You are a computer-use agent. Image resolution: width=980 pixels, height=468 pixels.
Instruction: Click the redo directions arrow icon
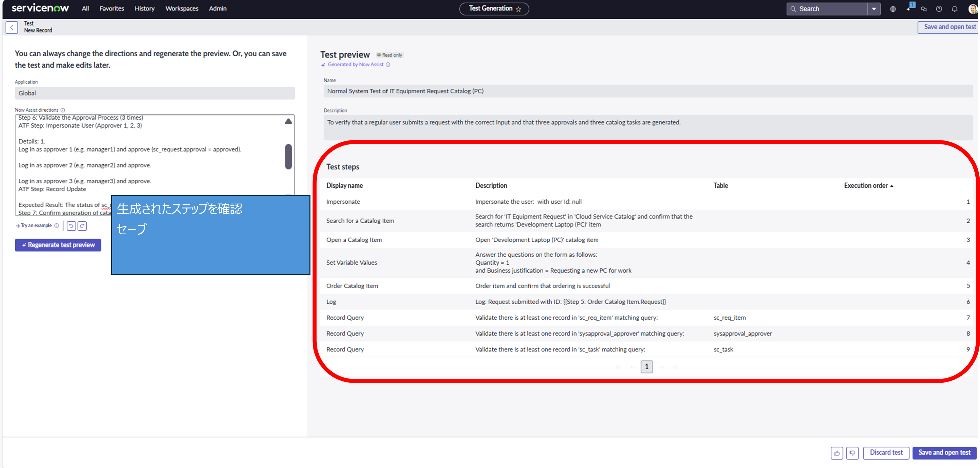tap(82, 226)
